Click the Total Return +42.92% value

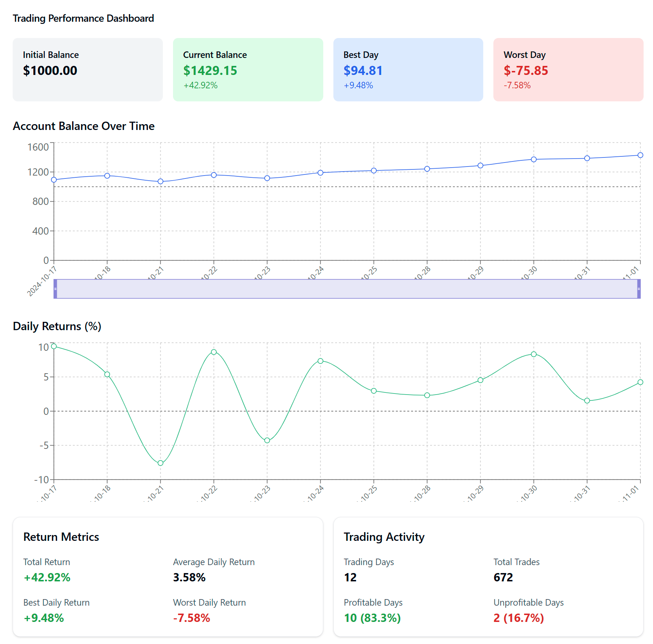(x=47, y=577)
